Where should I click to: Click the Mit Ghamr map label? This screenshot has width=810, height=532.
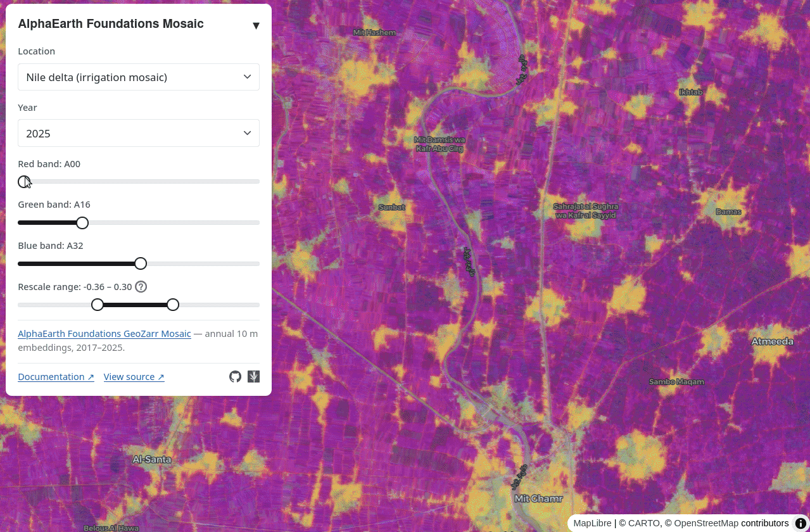pos(538,498)
